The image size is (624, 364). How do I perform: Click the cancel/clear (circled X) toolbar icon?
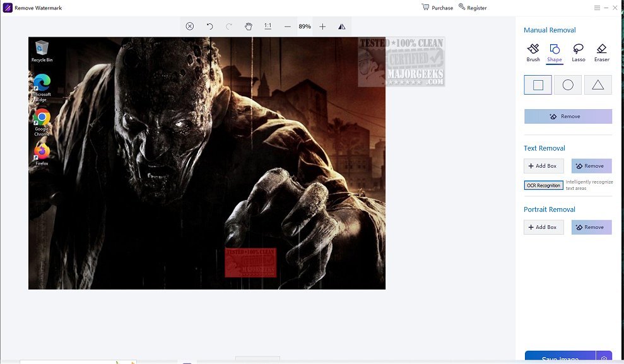(x=190, y=26)
